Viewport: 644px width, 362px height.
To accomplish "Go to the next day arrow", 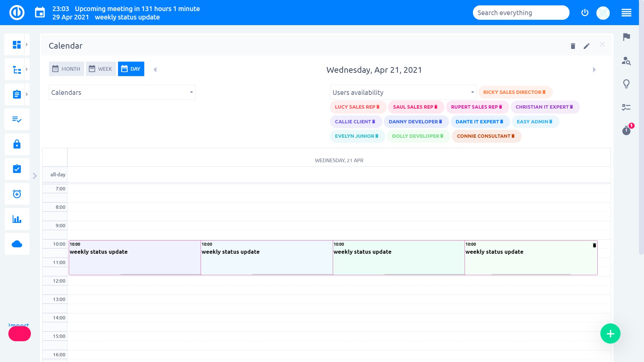I will pos(594,70).
